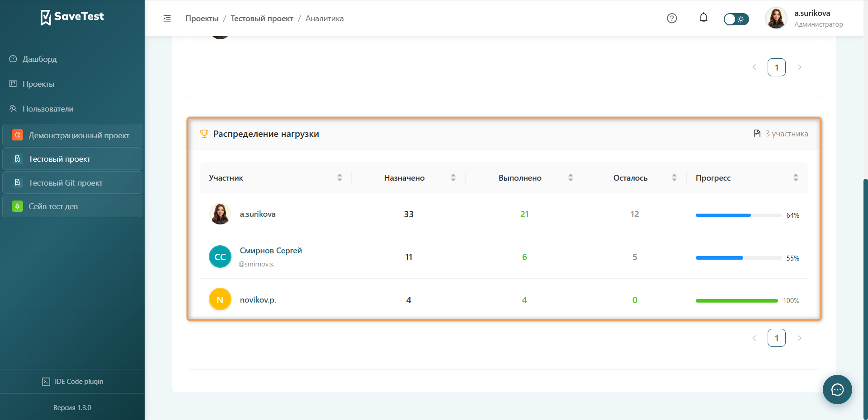Click page 1 below workload table
Screen dimensions: 868x420
(777, 338)
